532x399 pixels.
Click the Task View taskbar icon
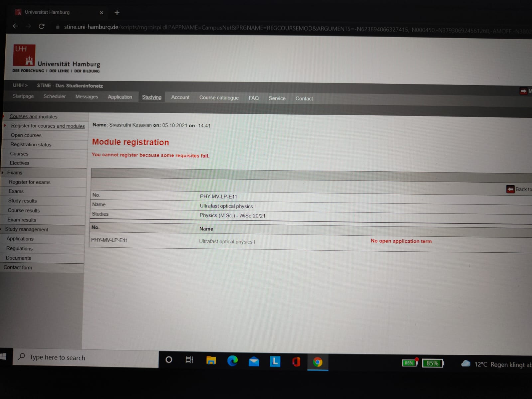pos(189,360)
